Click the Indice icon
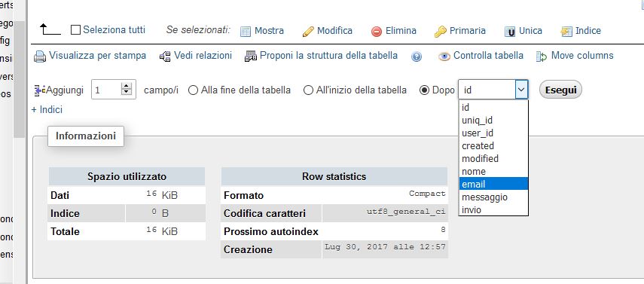644x284 pixels. pos(566,32)
